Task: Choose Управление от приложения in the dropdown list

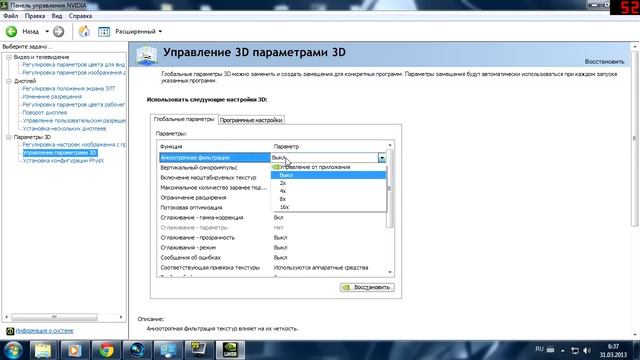Action: (329, 167)
